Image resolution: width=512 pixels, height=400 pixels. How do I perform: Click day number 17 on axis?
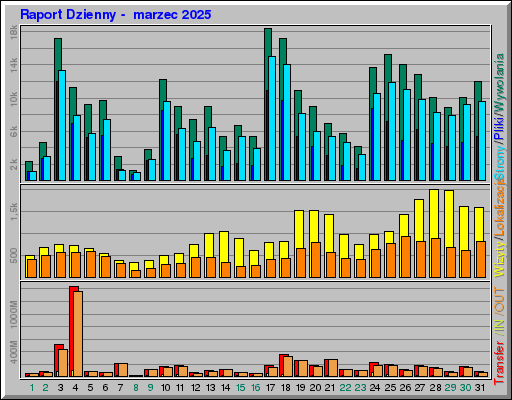point(270,388)
